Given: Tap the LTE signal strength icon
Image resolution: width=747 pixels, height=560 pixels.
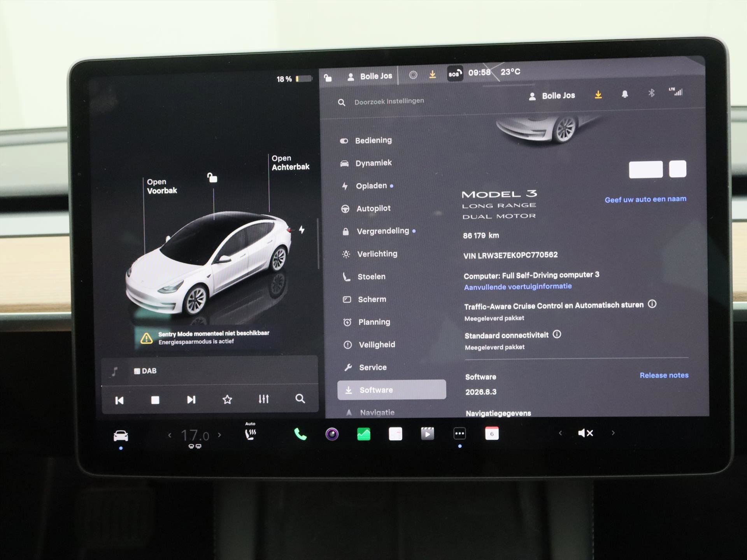Looking at the screenshot, I should pos(676,92).
